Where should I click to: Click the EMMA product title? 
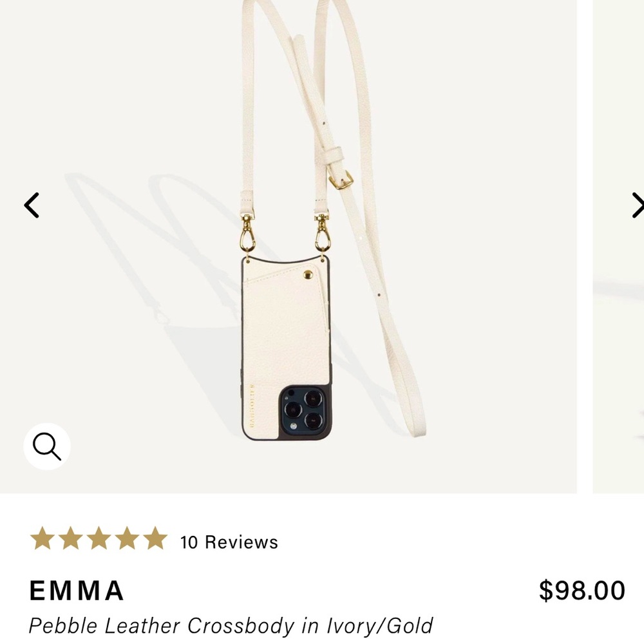click(77, 591)
